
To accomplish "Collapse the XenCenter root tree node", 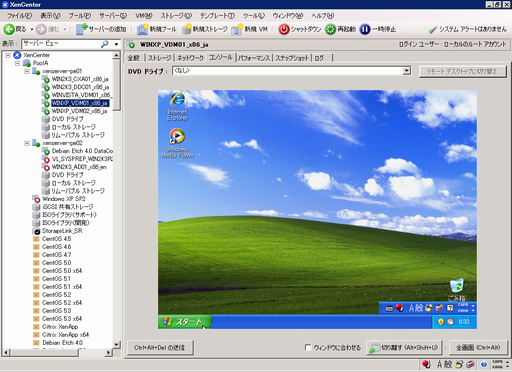I will tap(8, 55).
